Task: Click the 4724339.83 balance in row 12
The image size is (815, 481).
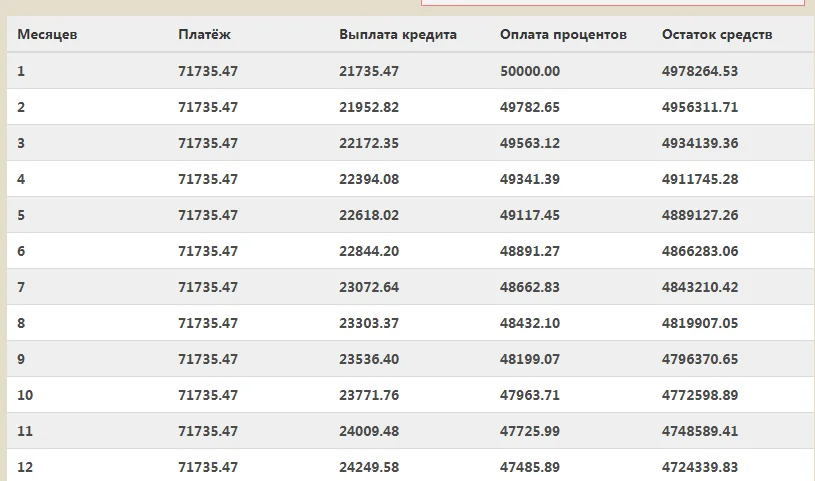Action: coord(700,467)
